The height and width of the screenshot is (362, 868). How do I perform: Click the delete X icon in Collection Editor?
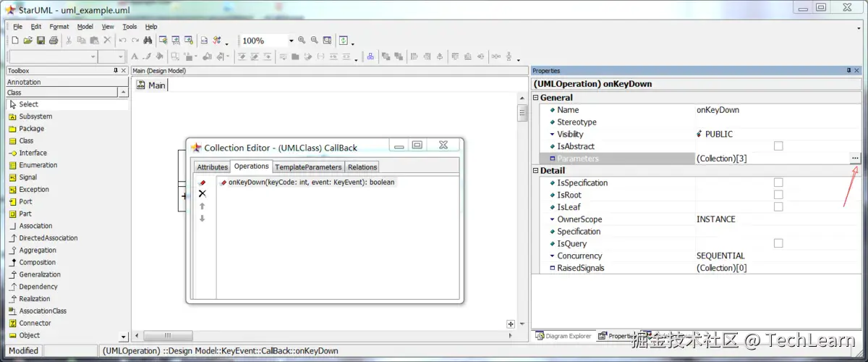pos(203,194)
